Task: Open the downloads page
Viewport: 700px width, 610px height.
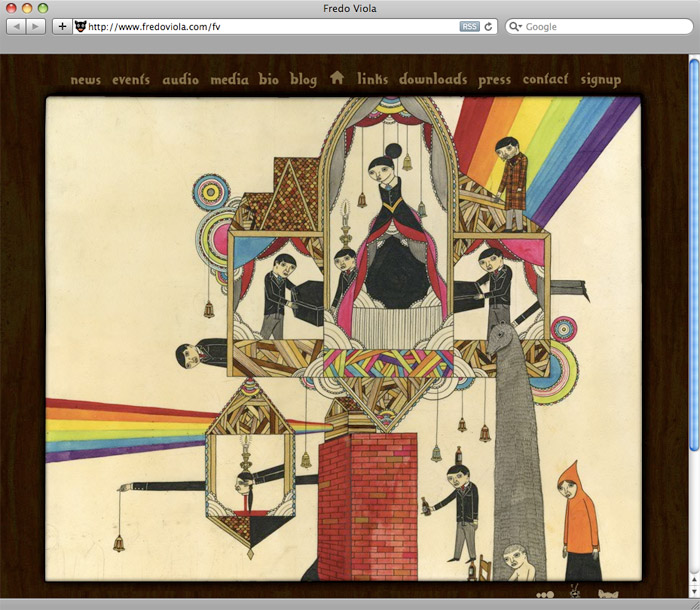Action: tap(433, 79)
